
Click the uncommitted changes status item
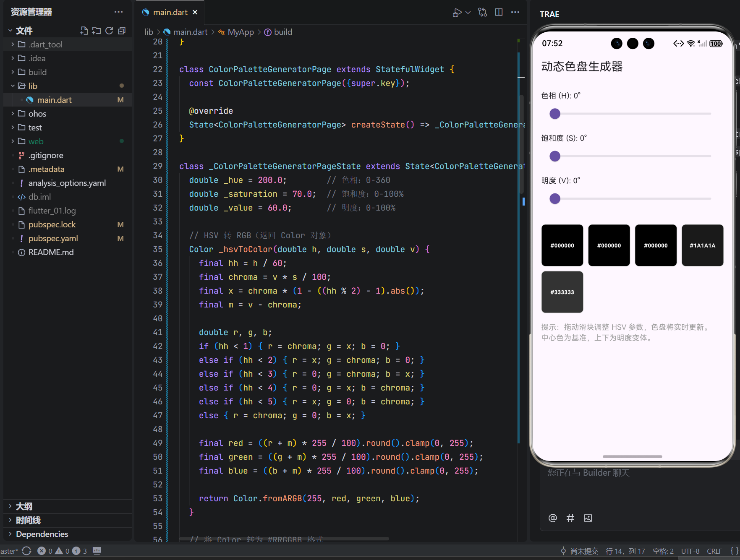click(x=579, y=551)
